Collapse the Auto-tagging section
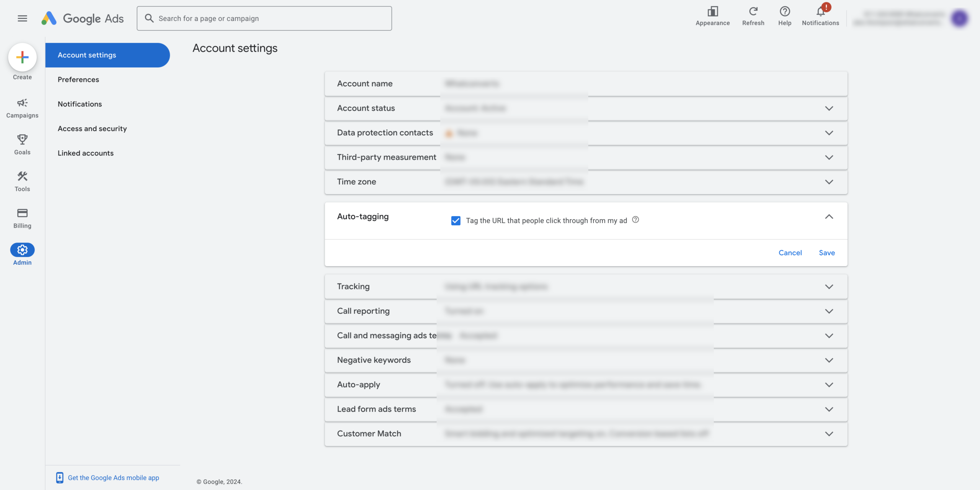 (x=829, y=216)
